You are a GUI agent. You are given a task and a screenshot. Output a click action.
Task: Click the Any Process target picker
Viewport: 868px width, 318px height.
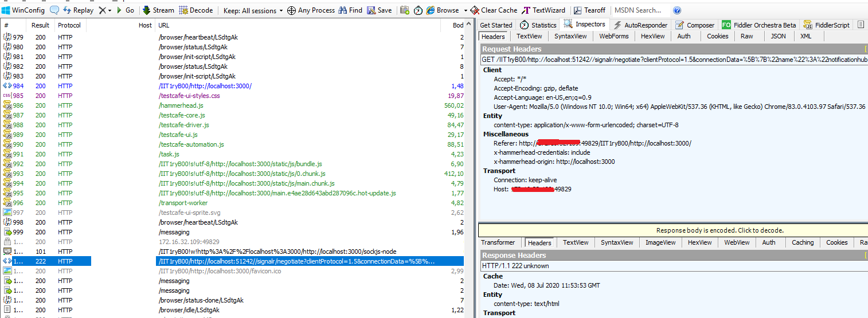click(311, 10)
